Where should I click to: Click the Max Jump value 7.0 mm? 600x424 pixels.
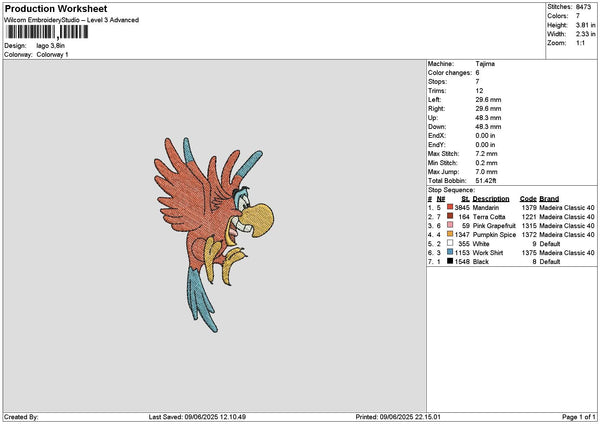point(487,172)
